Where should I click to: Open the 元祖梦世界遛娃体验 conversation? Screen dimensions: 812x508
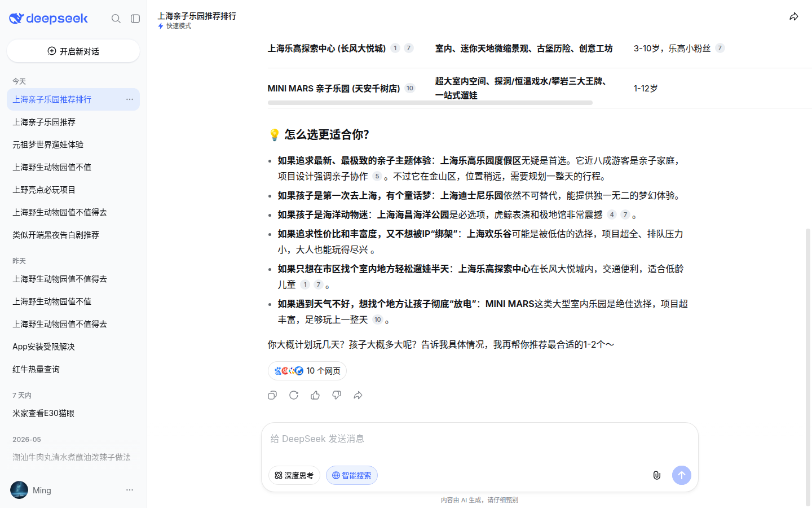tap(73, 144)
